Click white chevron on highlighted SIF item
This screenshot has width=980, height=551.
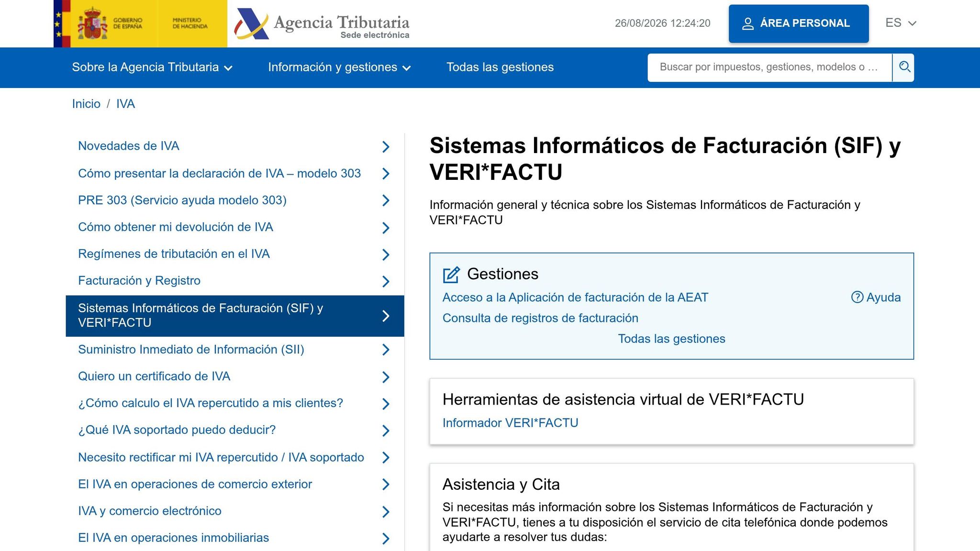pos(386,316)
